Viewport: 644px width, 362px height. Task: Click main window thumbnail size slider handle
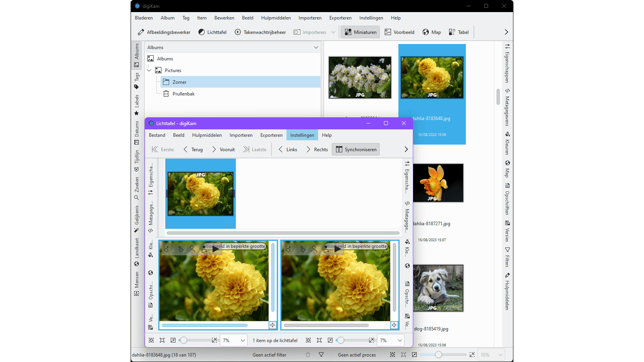pos(439,355)
